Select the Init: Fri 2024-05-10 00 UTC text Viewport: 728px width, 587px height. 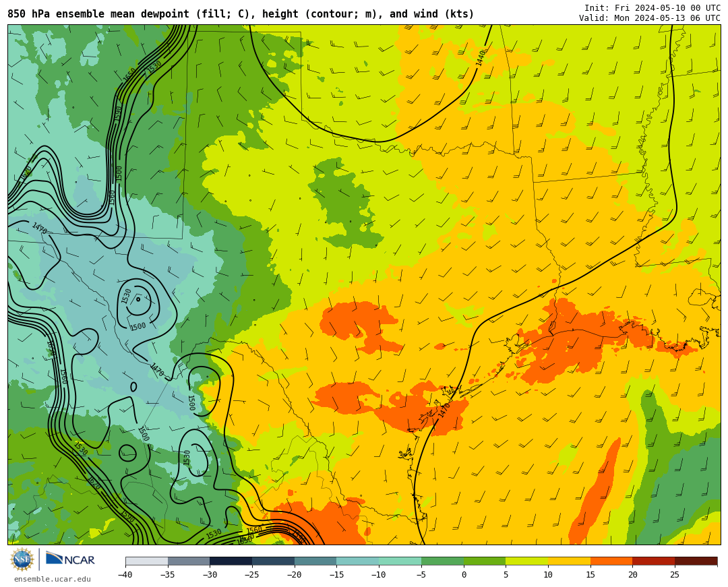tap(653, 7)
